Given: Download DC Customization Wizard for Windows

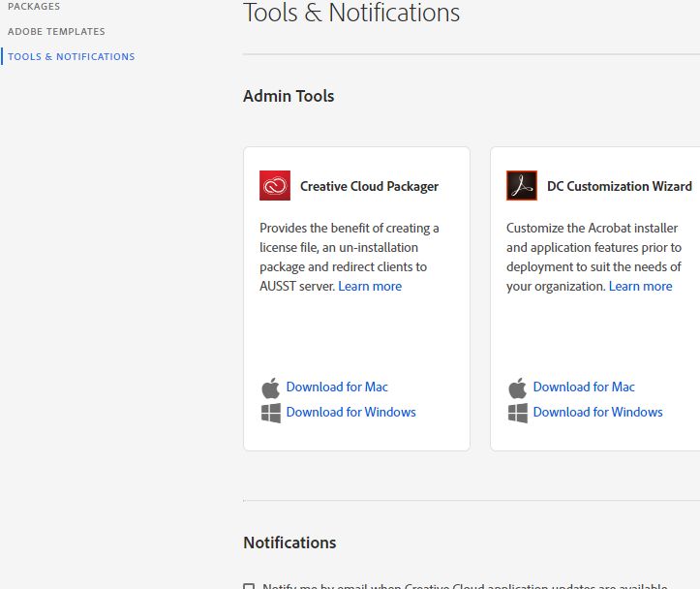Looking at the screenshot, I should tap(597, 412).
